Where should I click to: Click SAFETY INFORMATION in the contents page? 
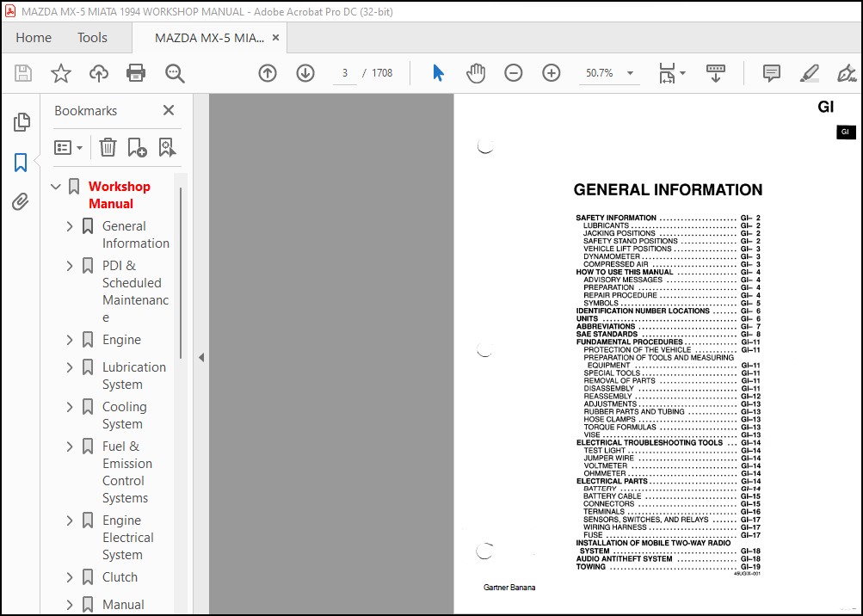615,218
